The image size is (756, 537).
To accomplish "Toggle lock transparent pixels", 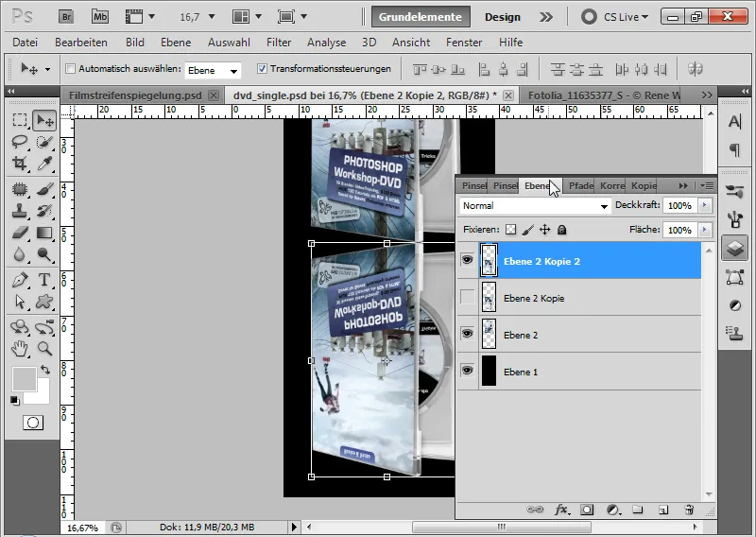I will click(510, 230).
